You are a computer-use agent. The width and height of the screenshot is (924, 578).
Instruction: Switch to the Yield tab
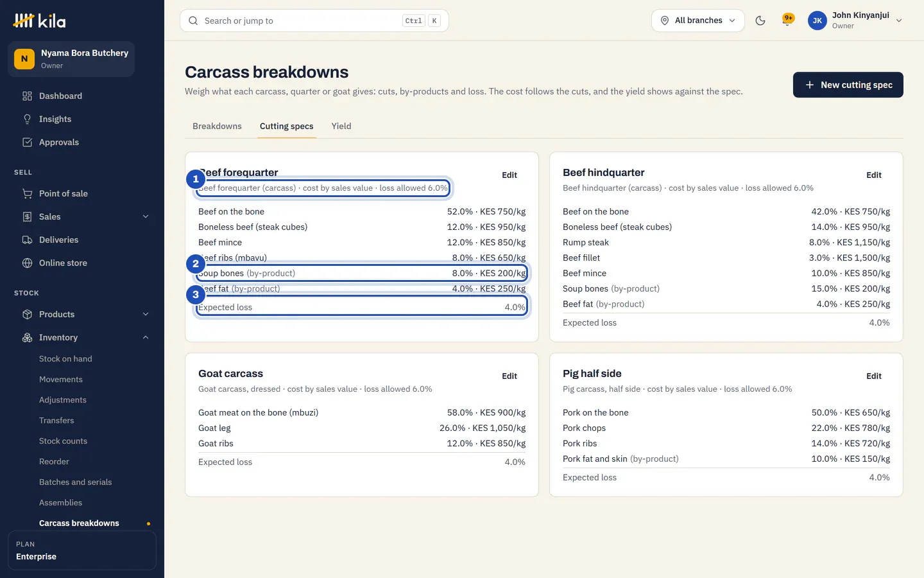341,126
